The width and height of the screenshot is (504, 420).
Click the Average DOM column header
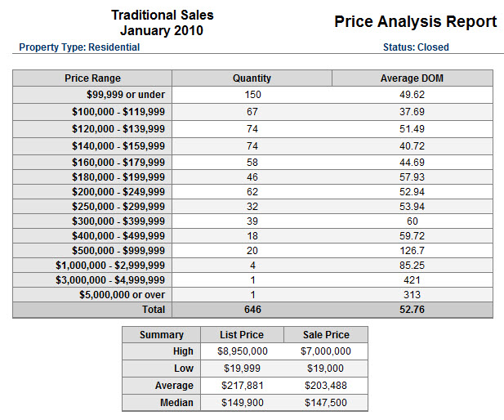click(x=412, y=78)
